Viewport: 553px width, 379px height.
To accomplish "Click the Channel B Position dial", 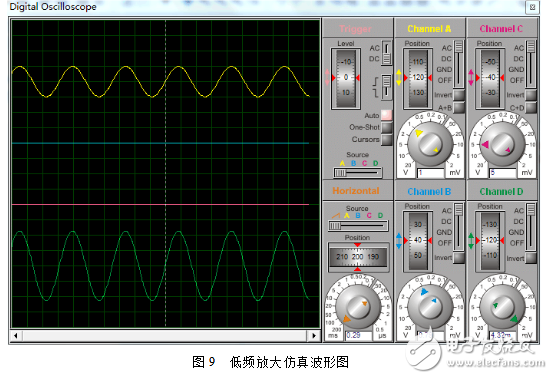I will (418, 241).
